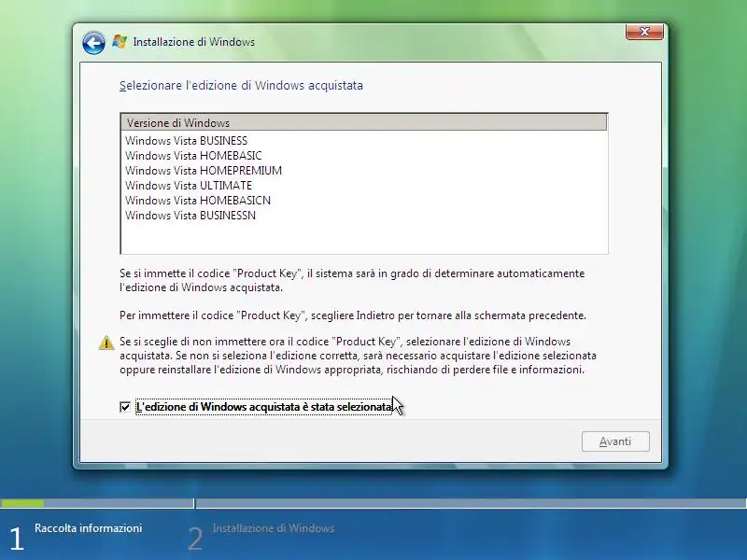Click the Avanti button

(615, 441)
